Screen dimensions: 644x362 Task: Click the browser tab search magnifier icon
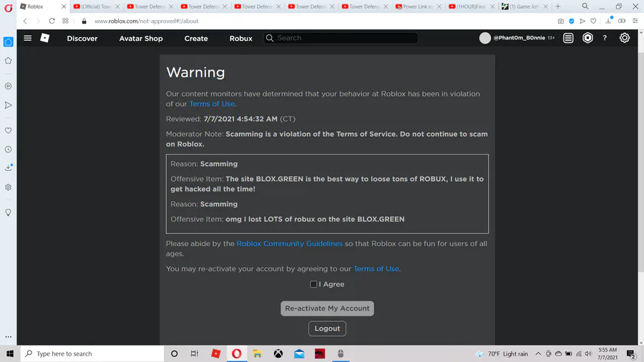click(x=585, y=6)
